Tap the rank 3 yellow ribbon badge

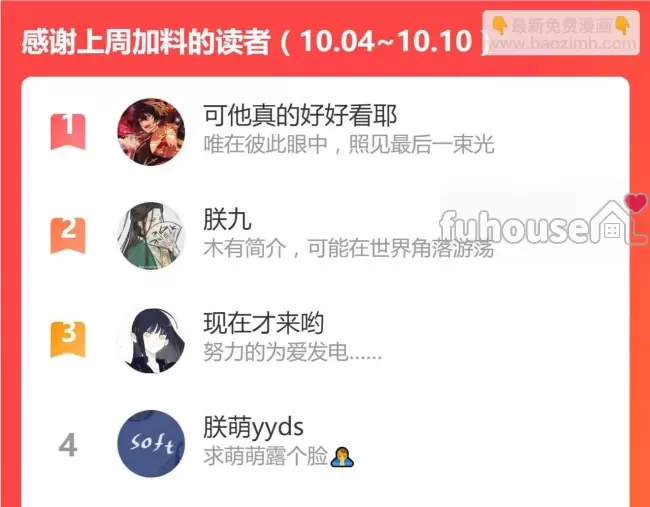[x=68, y=339]
